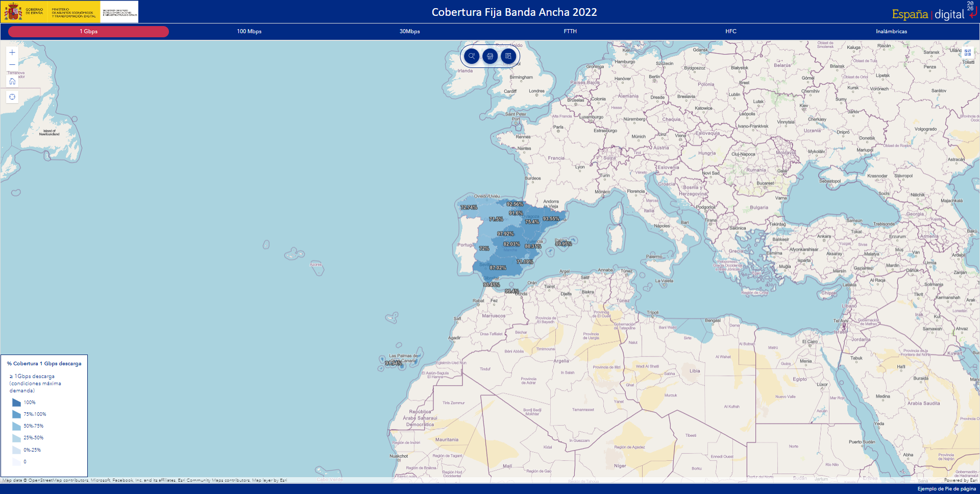The height and width of the screenshot is (494, 980).
Task: Open the FTTH coverage tab
Action: click(x=570, y=32)
